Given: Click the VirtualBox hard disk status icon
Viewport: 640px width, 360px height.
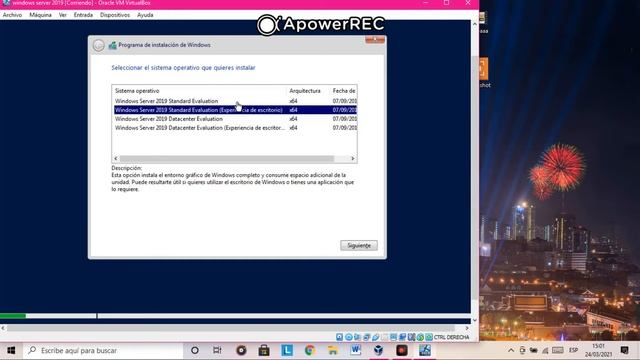Looking at the screenshot, I should [x=339, y=337].
